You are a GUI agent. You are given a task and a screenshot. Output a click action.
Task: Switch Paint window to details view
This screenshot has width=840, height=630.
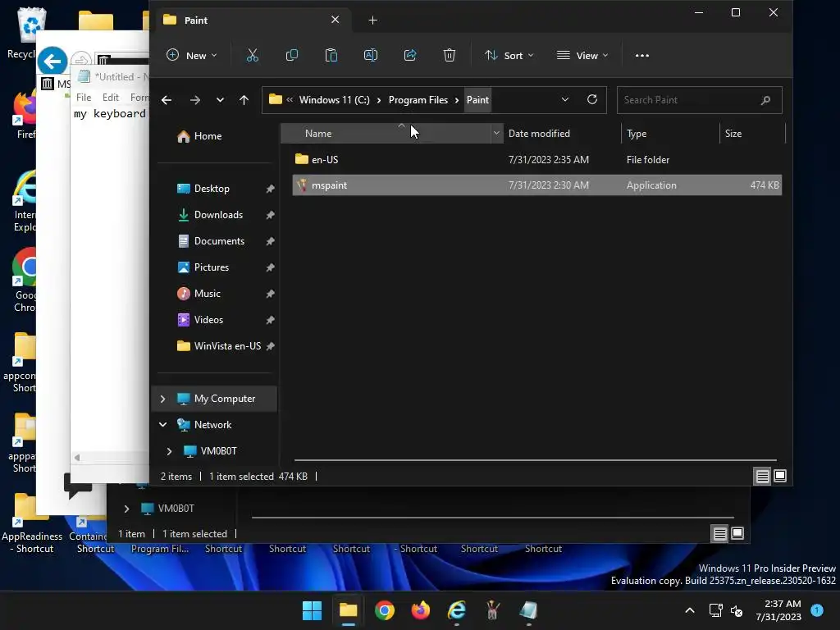762,476
